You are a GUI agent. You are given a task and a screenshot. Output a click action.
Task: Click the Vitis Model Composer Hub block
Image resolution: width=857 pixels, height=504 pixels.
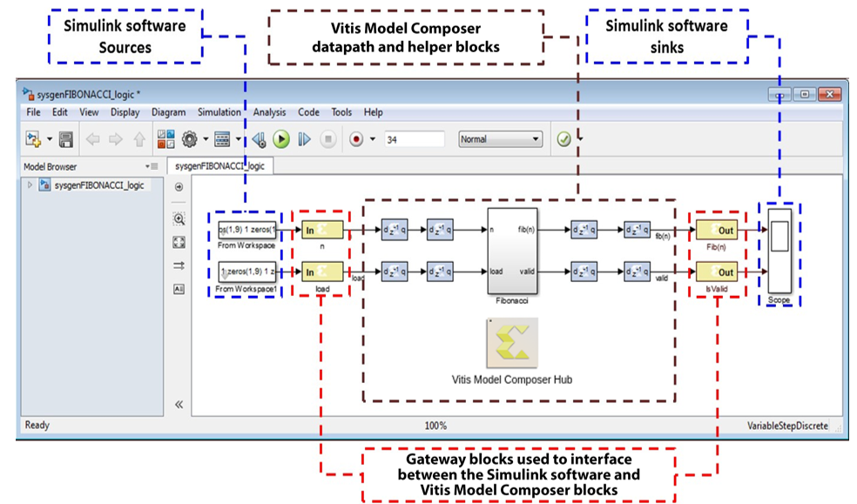tap(511, 344)
